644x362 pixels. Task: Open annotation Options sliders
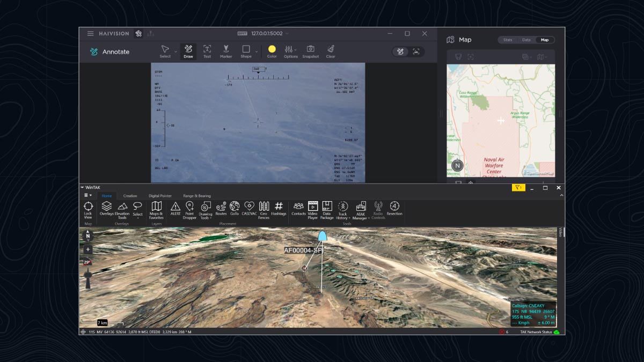(x=291, y=51)
